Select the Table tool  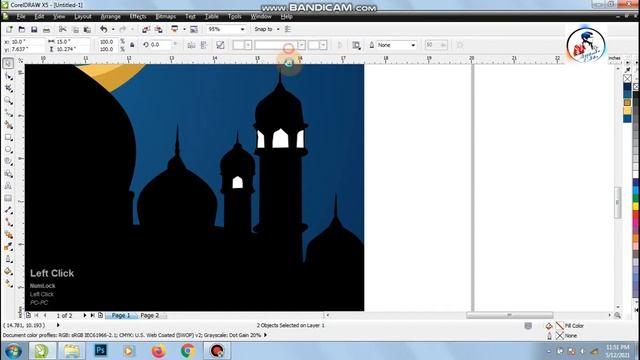8,198
